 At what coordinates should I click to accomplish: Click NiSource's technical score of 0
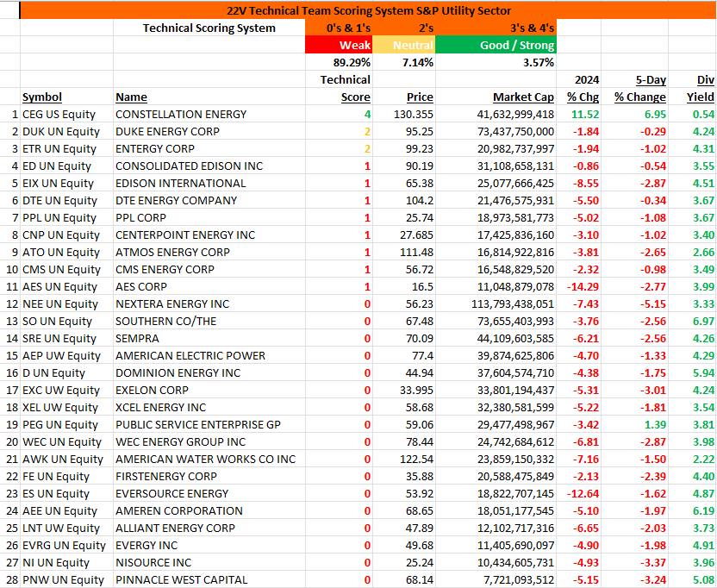click(x=339, y=562)
